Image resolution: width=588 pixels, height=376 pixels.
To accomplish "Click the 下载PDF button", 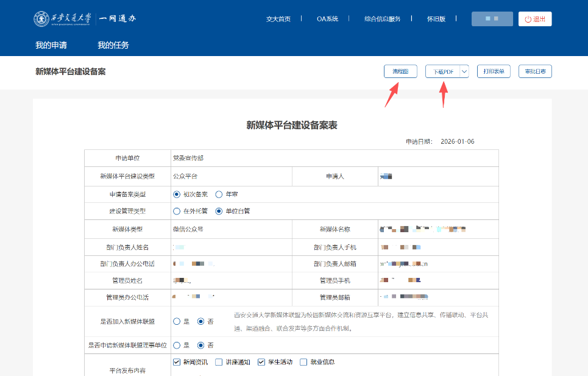I will (442, 72).
